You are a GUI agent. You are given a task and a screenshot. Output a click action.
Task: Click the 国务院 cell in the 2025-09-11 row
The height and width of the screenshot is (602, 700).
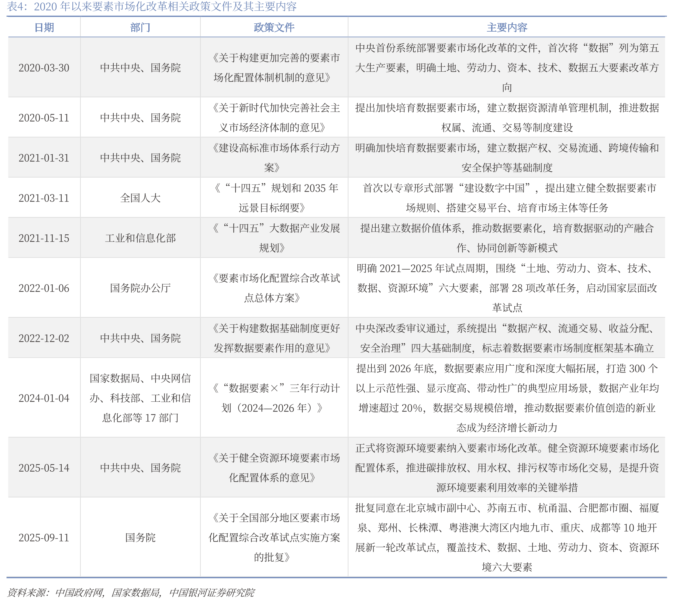click(x=140, y=538)
